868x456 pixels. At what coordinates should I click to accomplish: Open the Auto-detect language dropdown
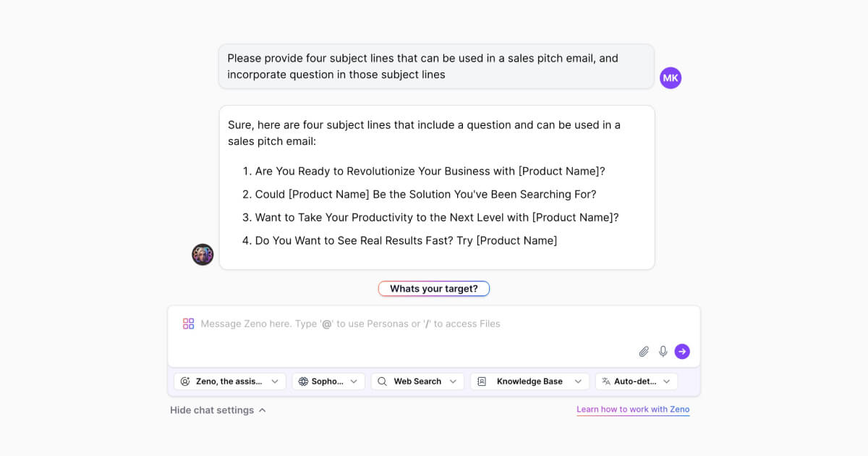(x=637, y=381)
